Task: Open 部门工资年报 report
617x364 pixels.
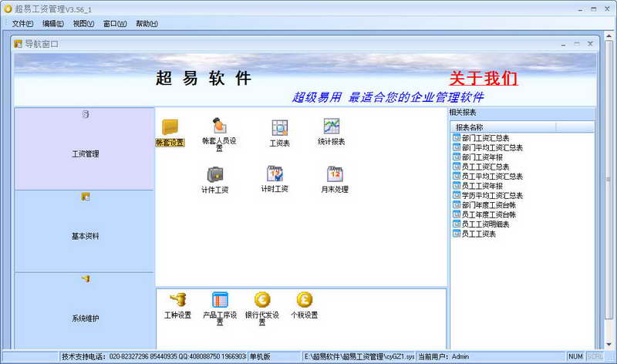Action: [x=477, y=157]
